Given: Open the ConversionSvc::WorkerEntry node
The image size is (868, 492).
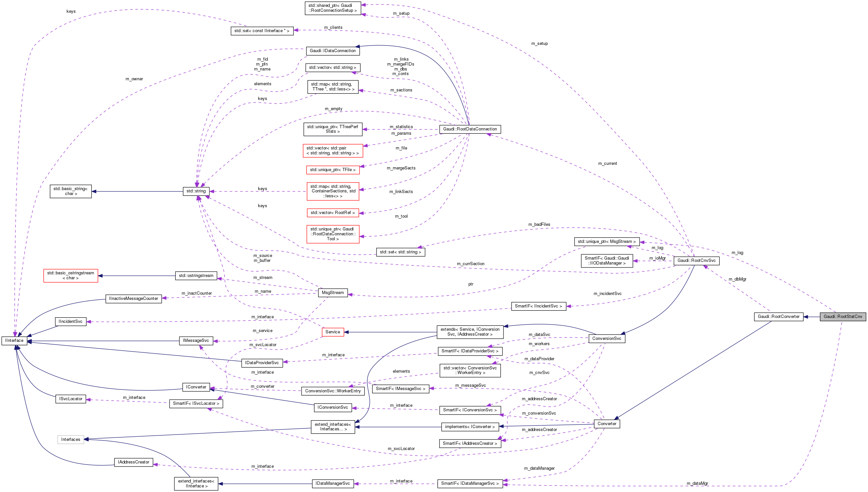Looking at the screenshot, I should (x=332, y=391).
